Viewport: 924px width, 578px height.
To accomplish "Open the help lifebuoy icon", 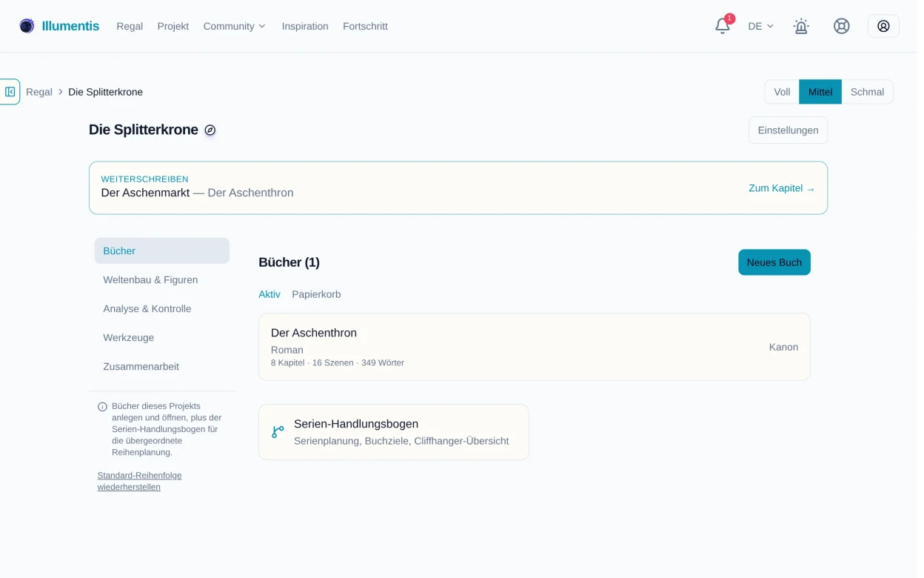I will 842,26.
